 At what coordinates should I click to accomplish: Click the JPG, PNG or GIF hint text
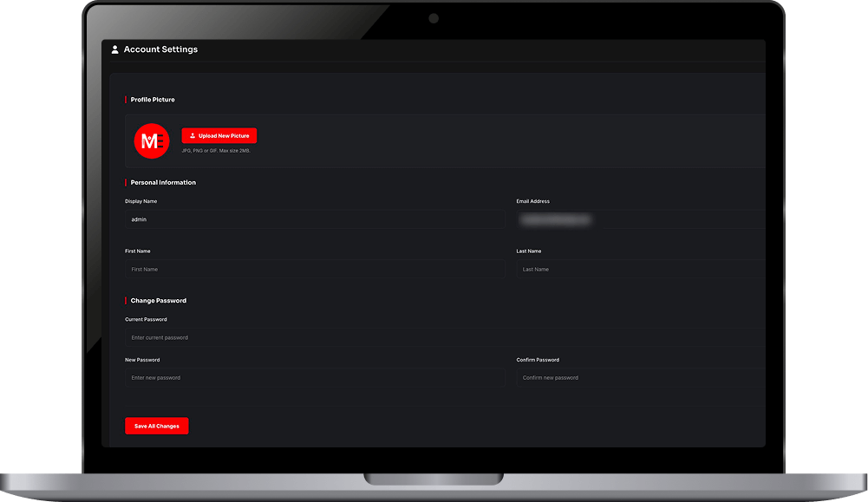215,149
